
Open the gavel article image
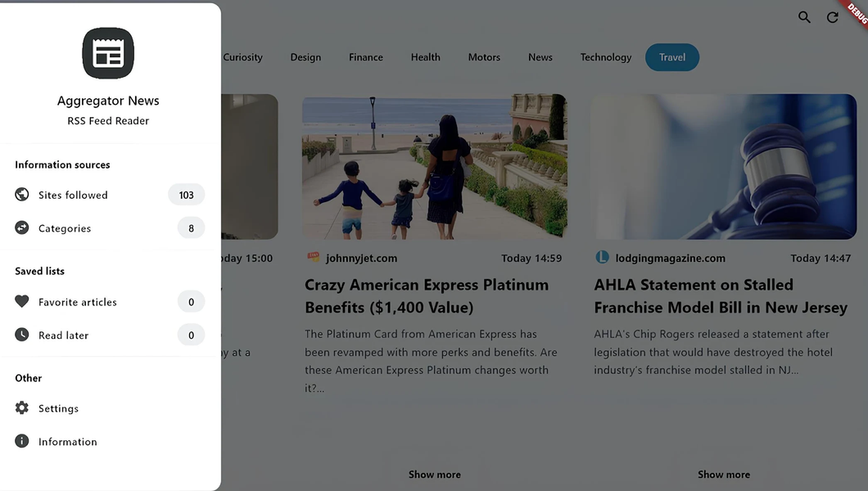tap(724, 166)
